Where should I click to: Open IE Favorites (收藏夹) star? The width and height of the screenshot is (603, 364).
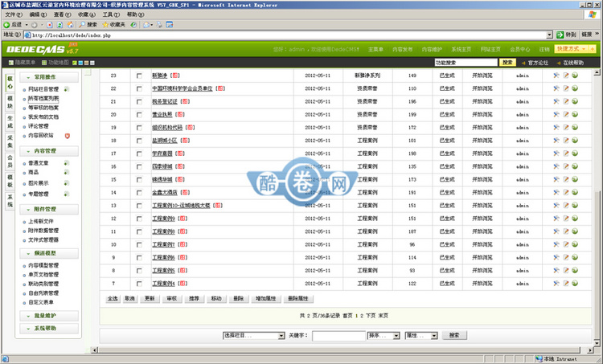tap(105, 25)
